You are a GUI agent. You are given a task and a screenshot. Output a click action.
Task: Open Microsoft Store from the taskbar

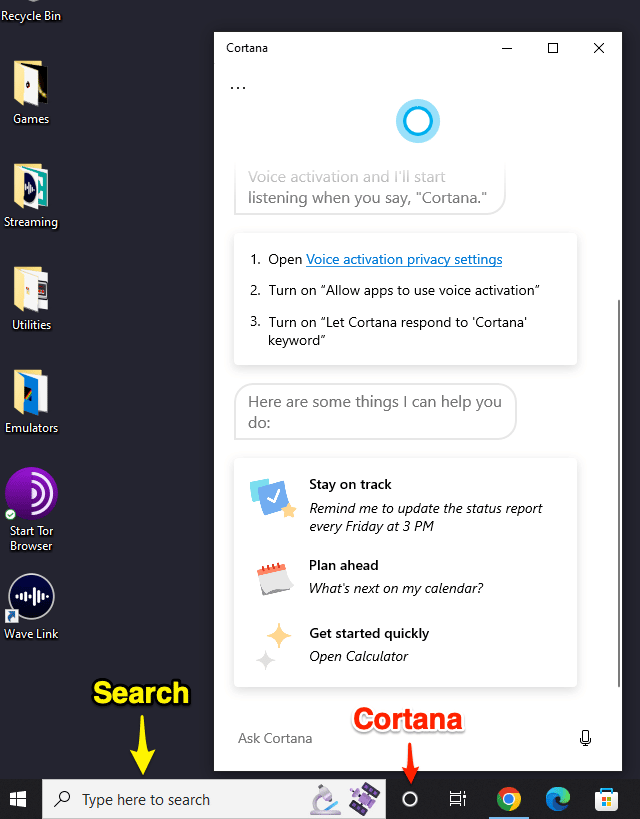click(606, 799)
